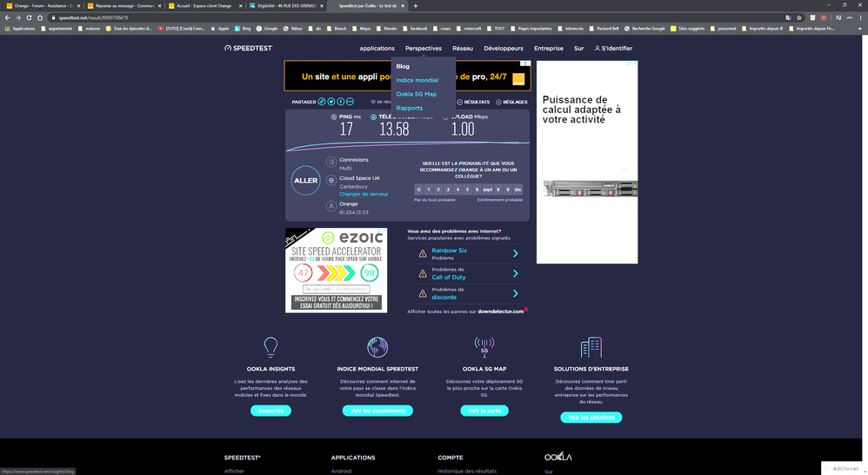The width and height of the screenshot is (868, 475).
Task: Click the S'identifier person icon
Action: (x=598, y=48)
